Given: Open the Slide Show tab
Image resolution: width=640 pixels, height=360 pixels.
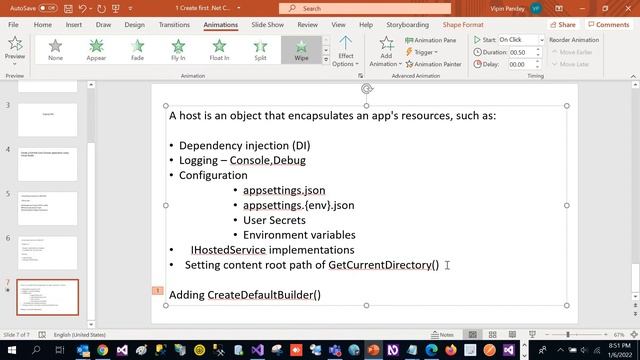Looking at the screenshot, I should 268,24.
